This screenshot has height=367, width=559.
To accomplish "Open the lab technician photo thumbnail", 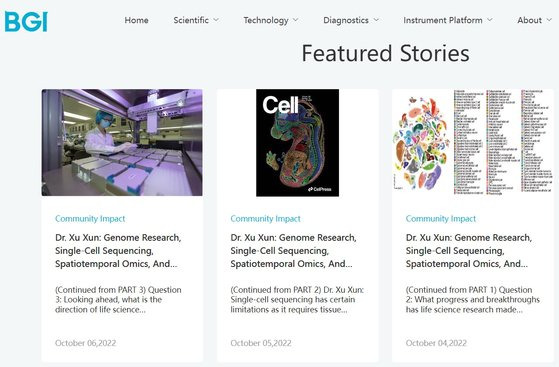I will pos(122,142).
